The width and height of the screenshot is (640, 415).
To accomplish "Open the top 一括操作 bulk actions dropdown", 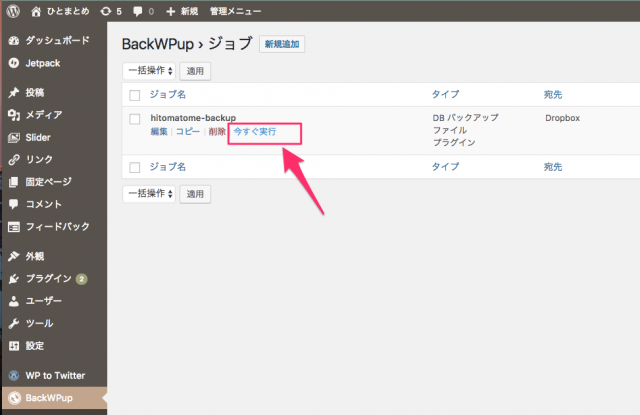I will click(149, 71).
